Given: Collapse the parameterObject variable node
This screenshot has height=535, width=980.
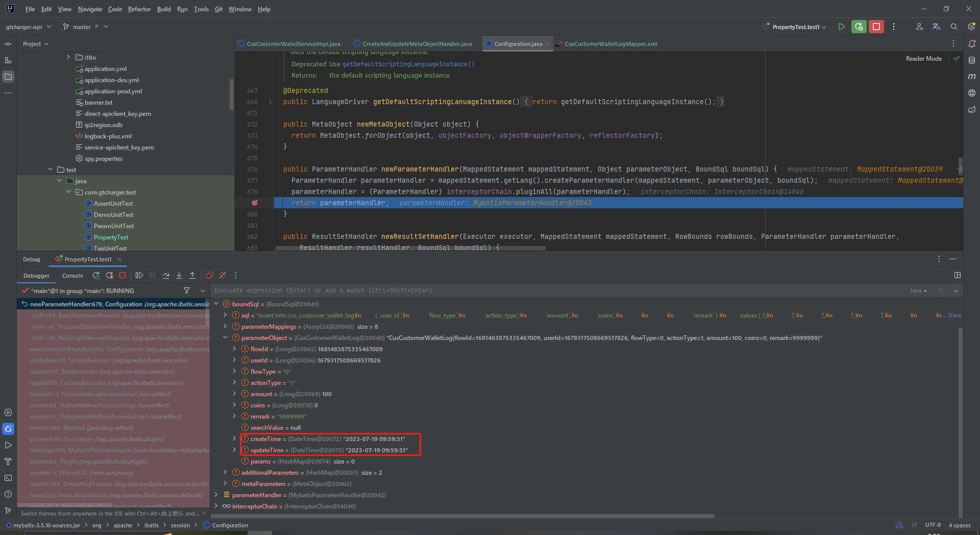Looking at the screenshot, I should click(225, 338).
